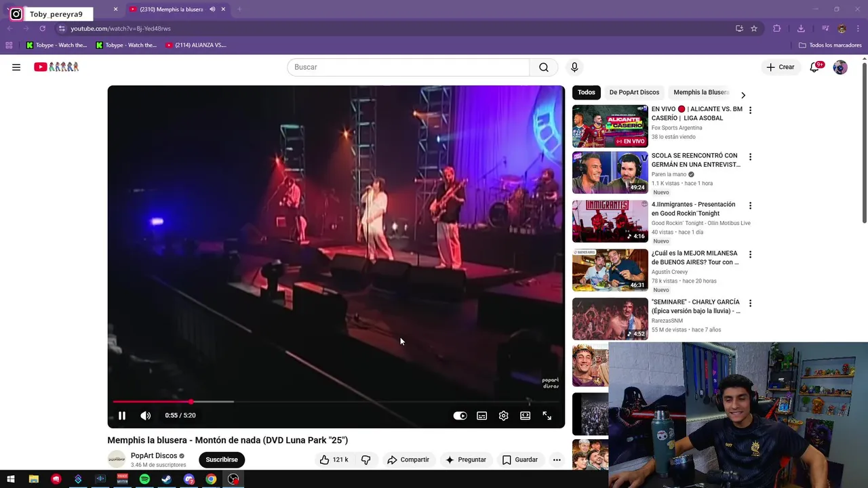Screen dimensions: 868x488
Task: Show more filter chips with arrow
Action: [x=743, y=95]
